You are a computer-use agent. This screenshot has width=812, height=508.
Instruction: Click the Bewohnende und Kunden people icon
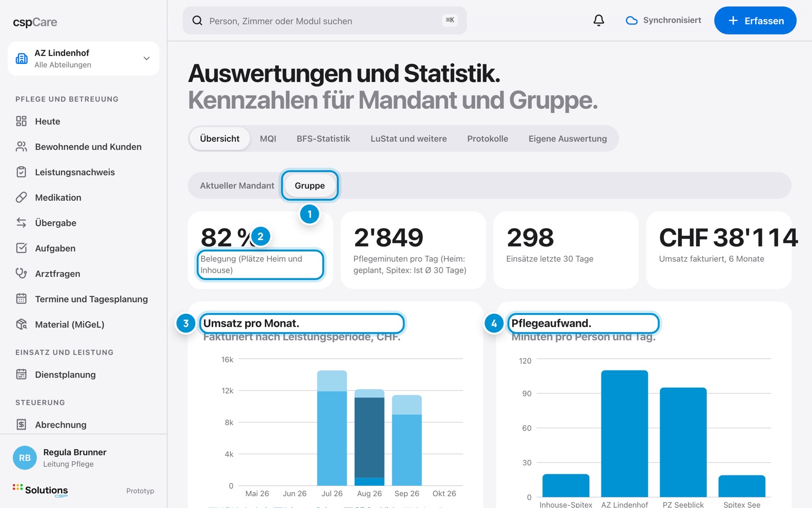coord(21,146)
